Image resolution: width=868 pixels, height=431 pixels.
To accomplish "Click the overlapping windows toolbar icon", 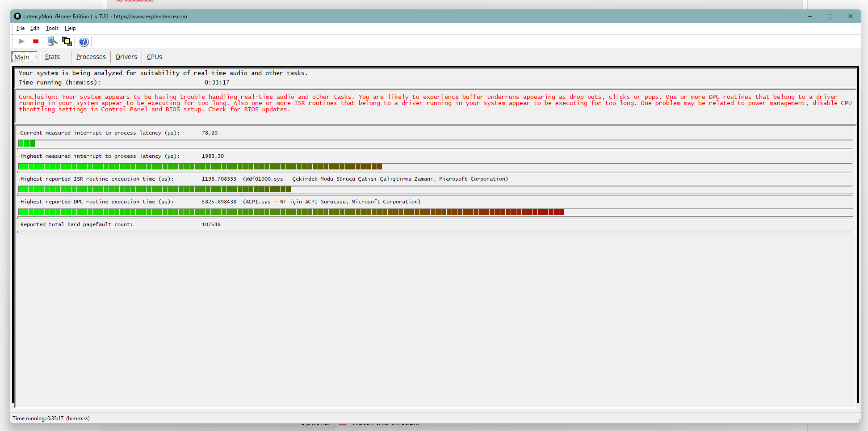I will (x=67, y=42).
